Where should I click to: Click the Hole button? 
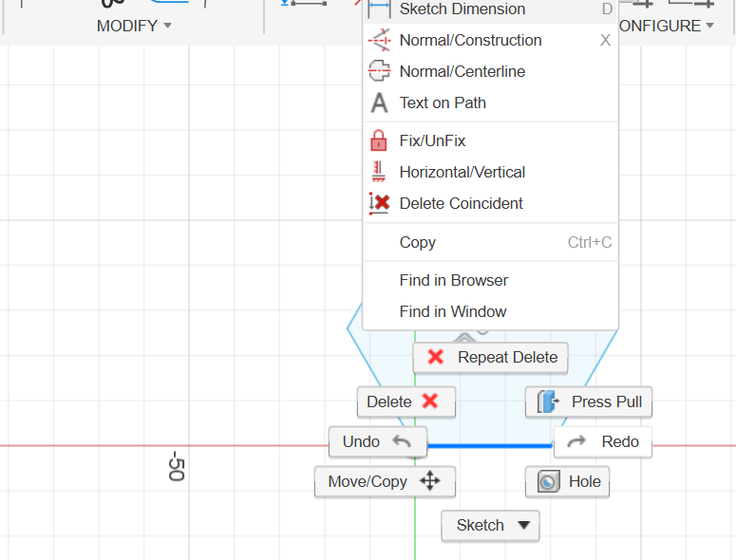568,481
